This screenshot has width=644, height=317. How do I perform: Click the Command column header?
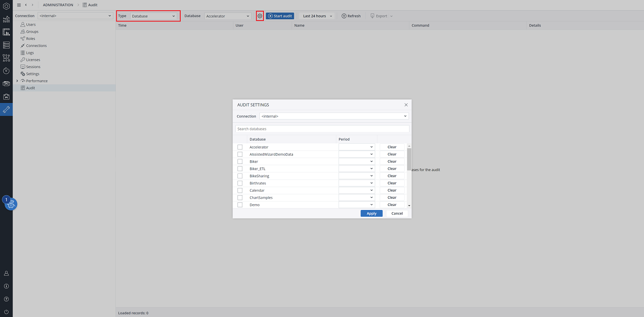468,26
